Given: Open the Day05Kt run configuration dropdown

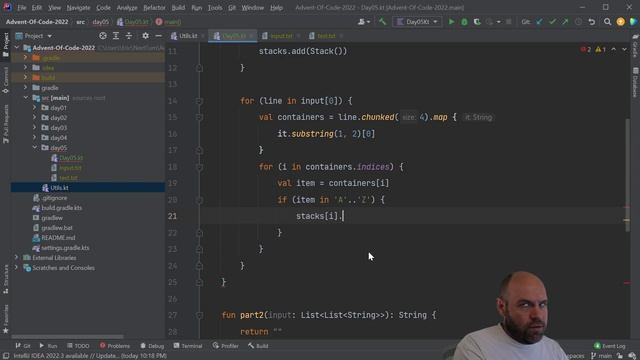Looking at the screenshot, I should pos(417,22).
